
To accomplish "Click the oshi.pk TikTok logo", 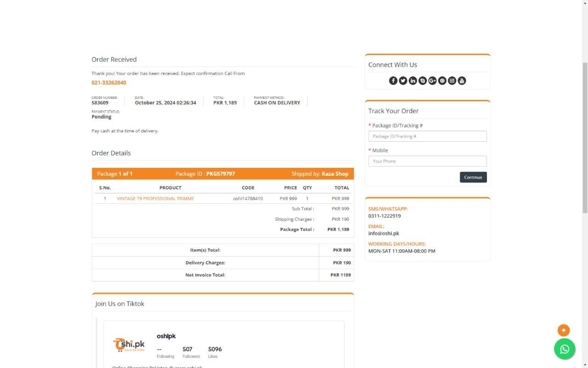I will [129, 345].
